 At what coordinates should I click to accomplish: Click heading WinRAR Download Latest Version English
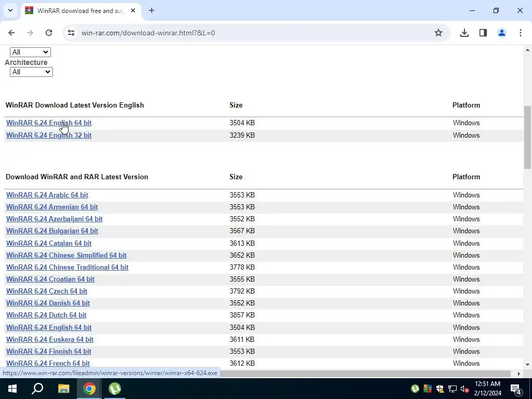coord(75,105)
